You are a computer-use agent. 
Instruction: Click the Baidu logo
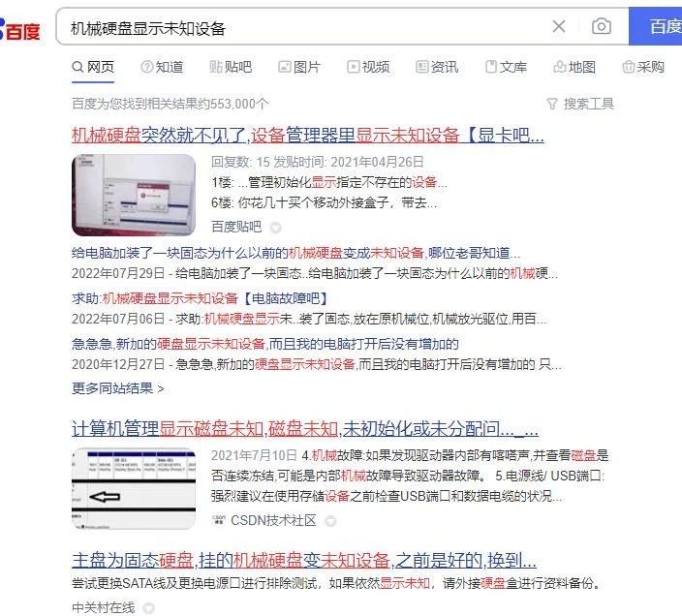click(20, 30)
